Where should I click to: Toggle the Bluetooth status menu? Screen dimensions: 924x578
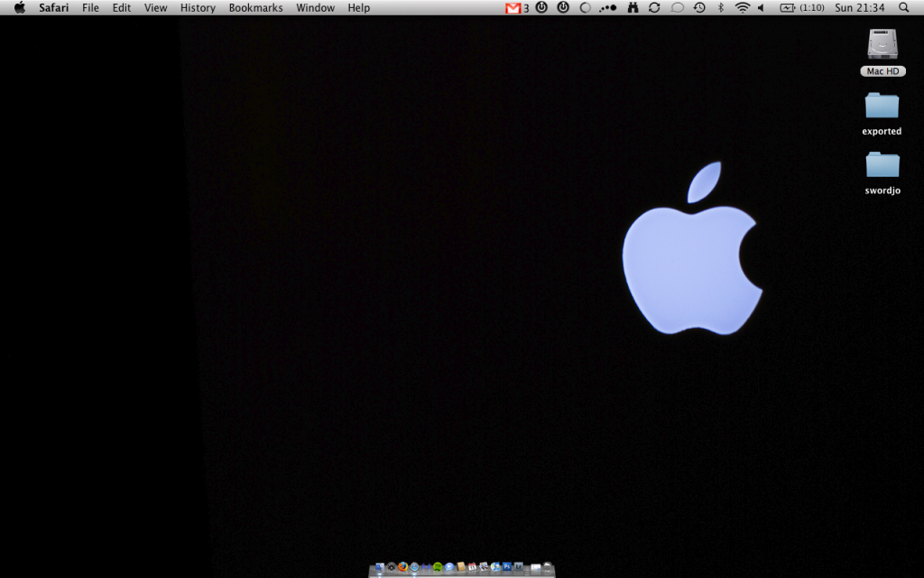tap(720, 7)
